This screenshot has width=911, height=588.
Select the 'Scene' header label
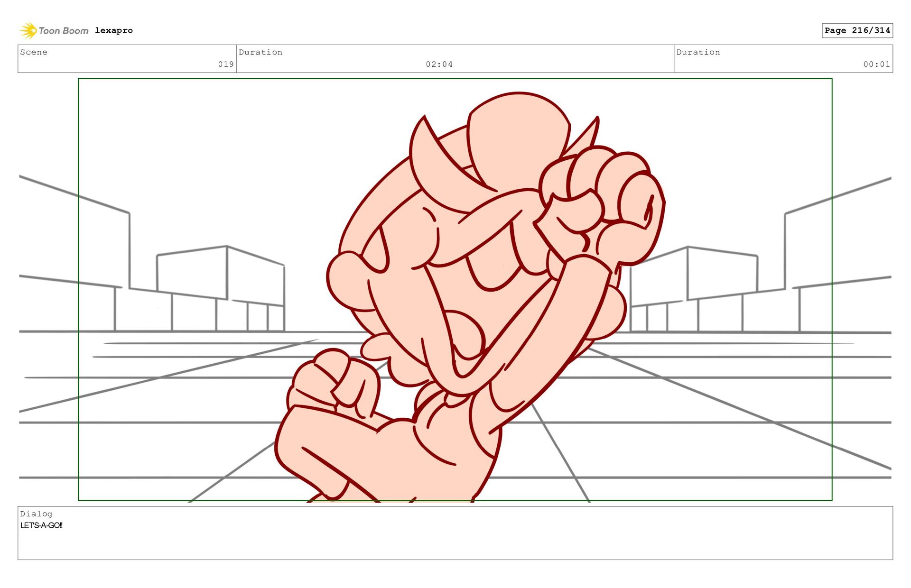[x=34, y=52]
